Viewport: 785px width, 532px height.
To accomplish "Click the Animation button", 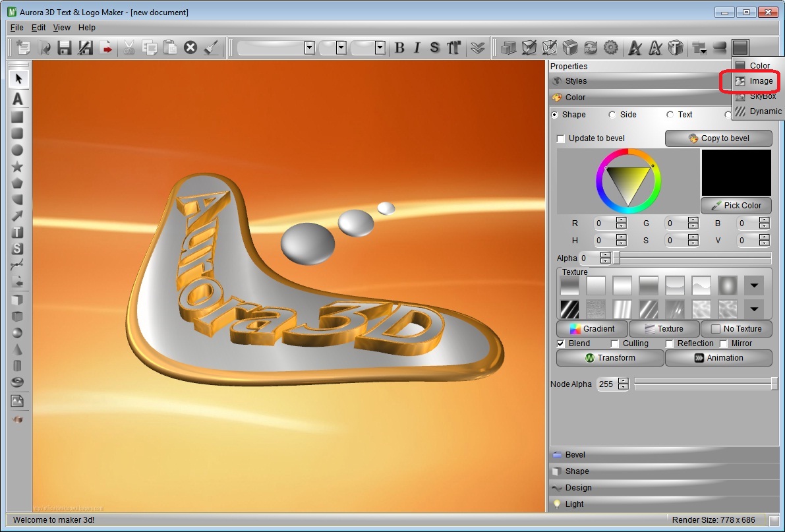I will pos(718,358).
